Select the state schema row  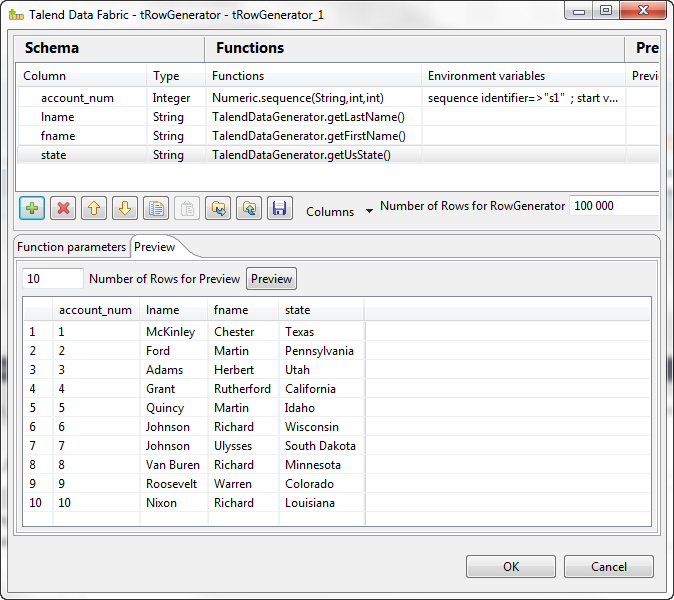(337, 155)
